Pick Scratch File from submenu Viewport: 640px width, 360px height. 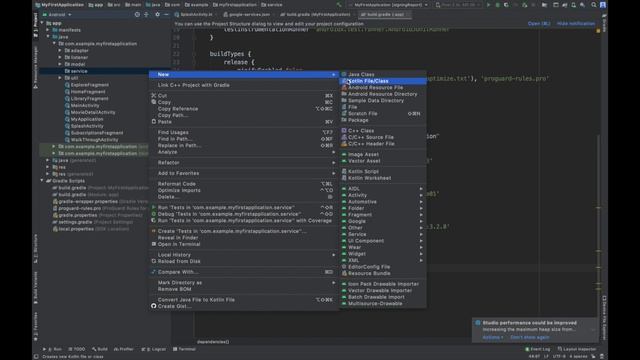pos(383,113)
